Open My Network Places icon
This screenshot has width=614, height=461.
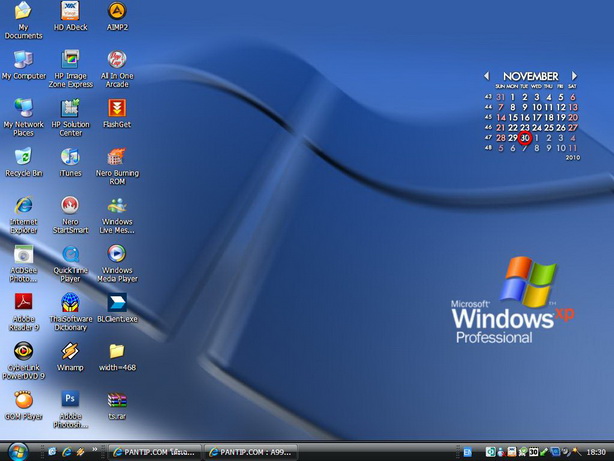pyautogui.click(x=23, y=108)
